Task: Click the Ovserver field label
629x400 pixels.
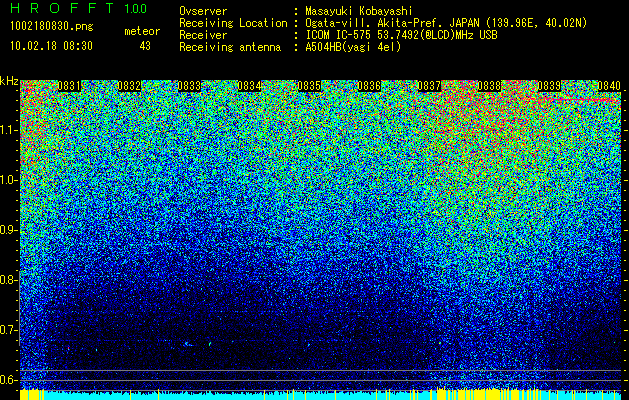Action: 203,11
